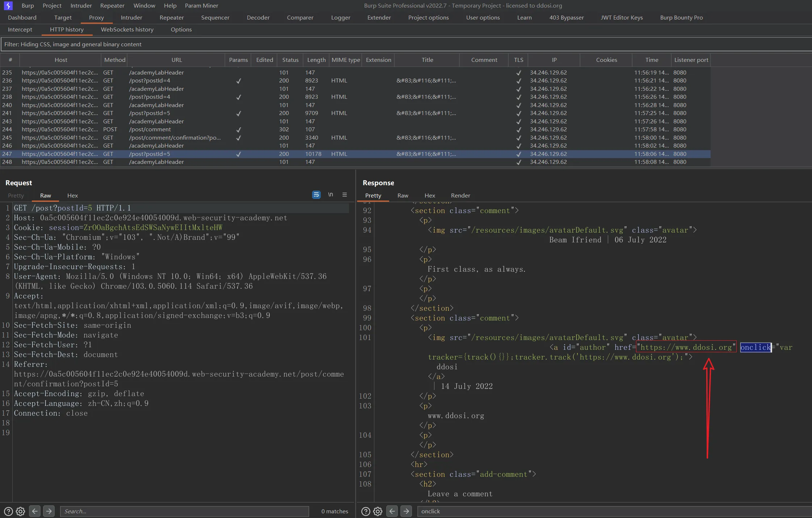Switch to the Extender tab
This screenshot has height=518, width=812.
pyautogui.click(x=379, y=17)
